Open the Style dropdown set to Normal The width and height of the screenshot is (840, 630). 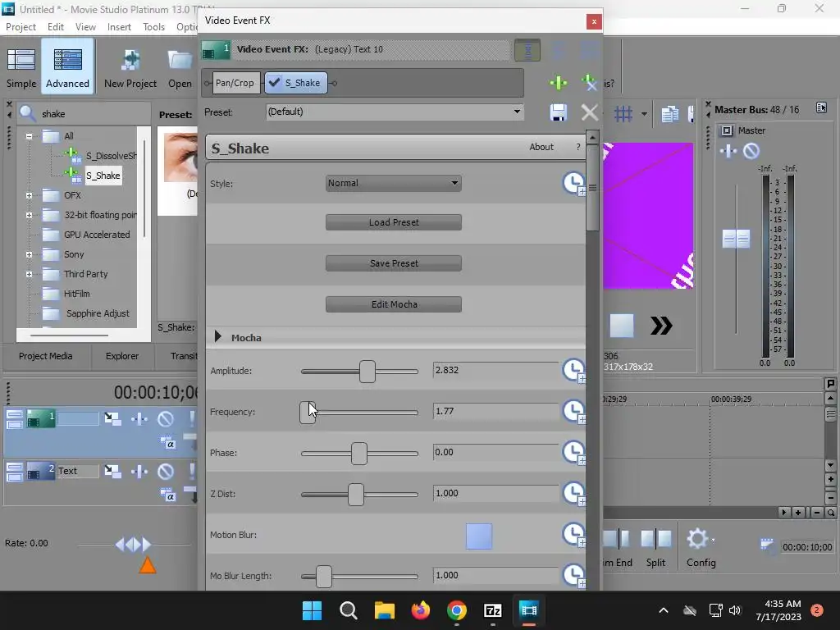click(x=393, y=183)
